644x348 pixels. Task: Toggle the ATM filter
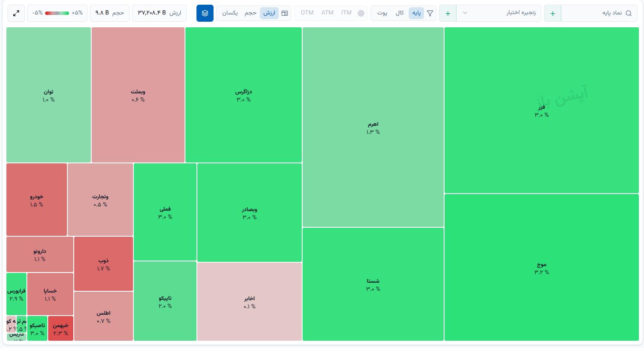tap(327, 13)
